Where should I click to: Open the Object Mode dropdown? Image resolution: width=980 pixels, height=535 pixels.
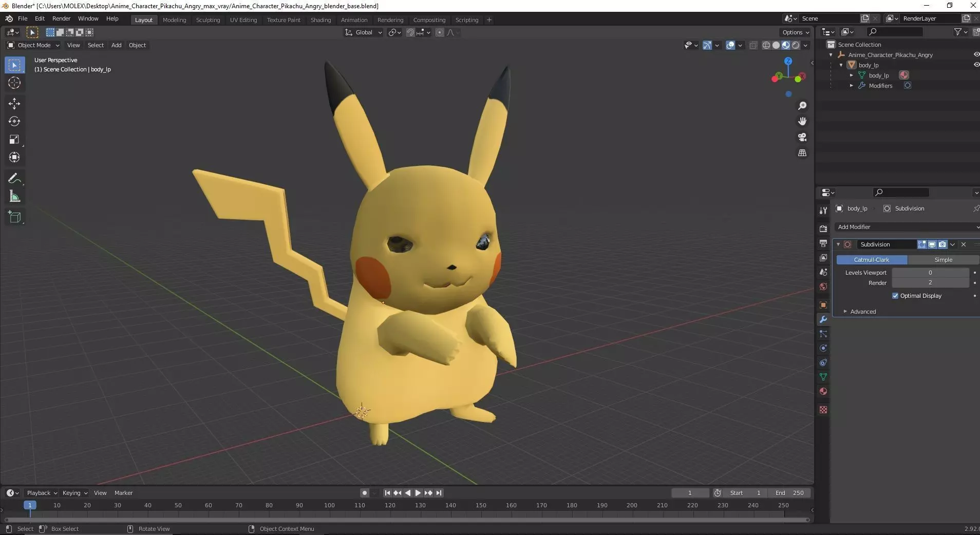(x=33, y=45)
